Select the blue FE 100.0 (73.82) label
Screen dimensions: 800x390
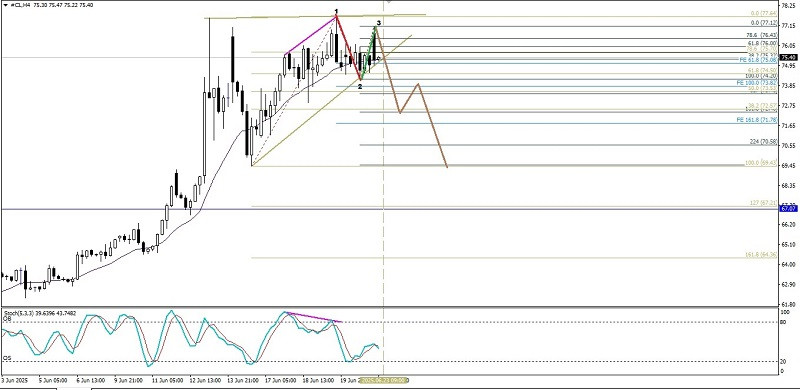click(757, 82)
